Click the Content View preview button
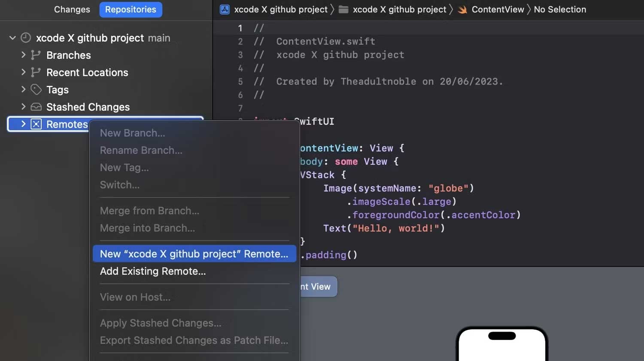The image size is (644, 361). click(x=319, y=286)
